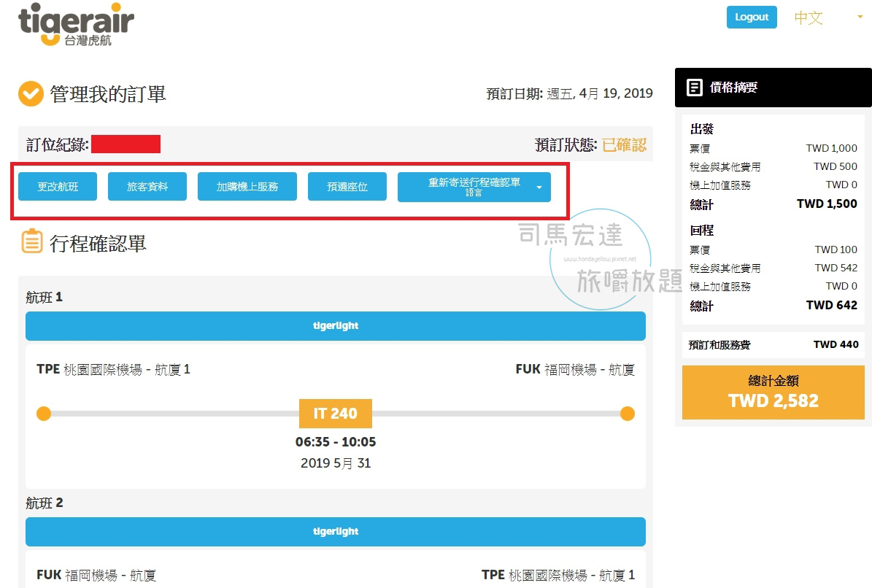Click departure total TWD 1,500
The width and height of the screenshot is (872, 588).
[827, 204]
